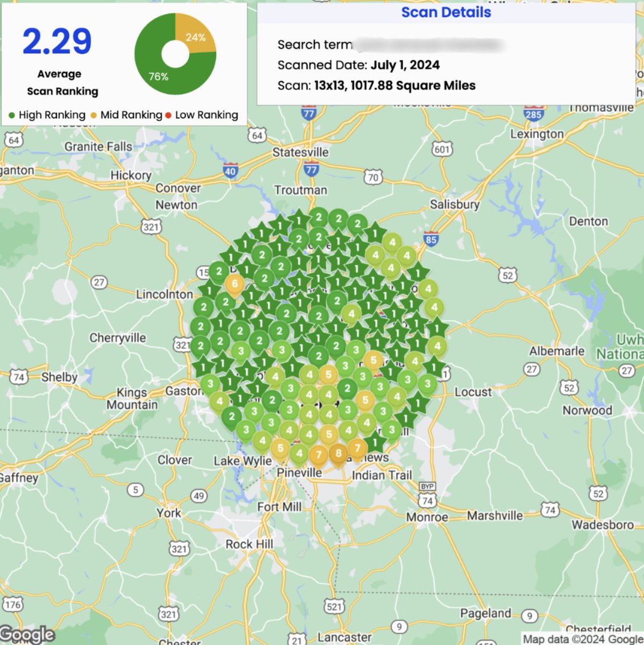Click the Scan Details panel heading
644x645 pixels.
(446, 12)
